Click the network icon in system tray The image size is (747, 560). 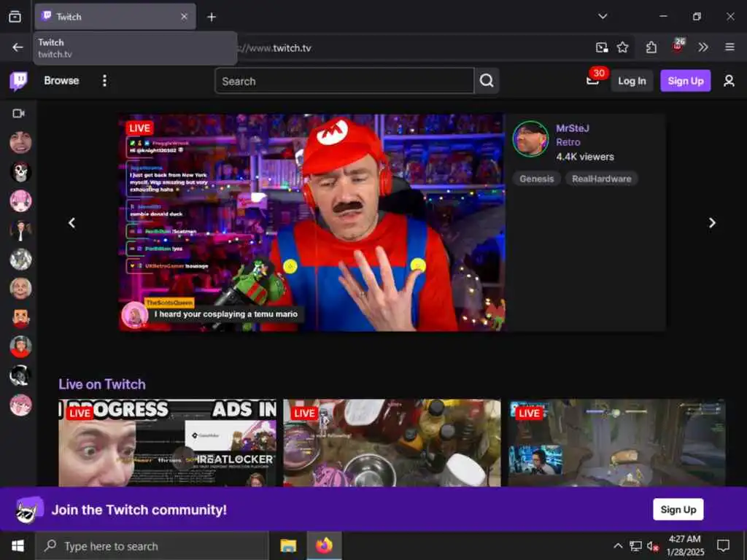(x=635, y=545)
